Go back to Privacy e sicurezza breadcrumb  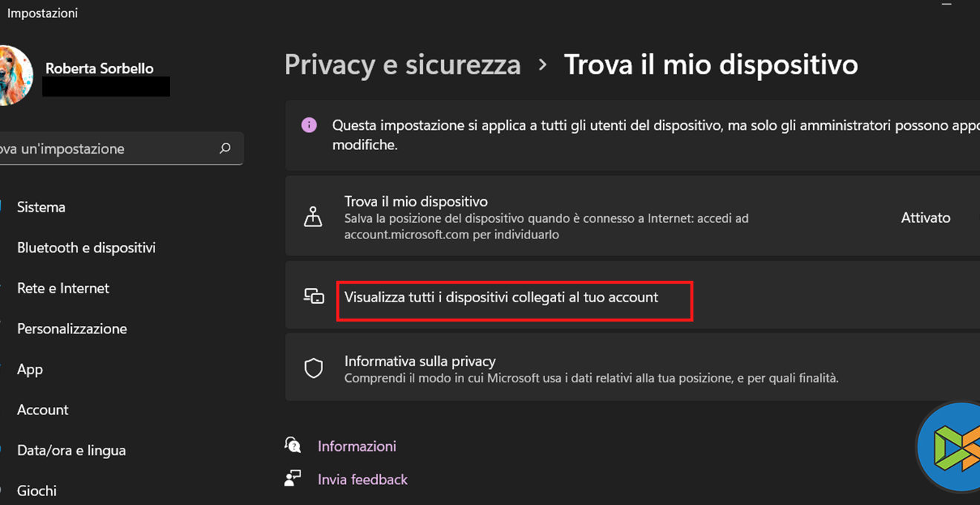(x=402, y=65)
